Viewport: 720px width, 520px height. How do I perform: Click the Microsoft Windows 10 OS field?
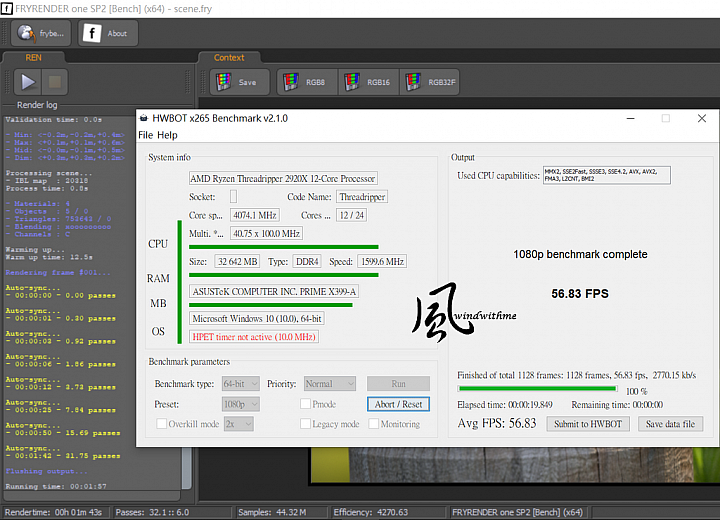click(257, 318)
